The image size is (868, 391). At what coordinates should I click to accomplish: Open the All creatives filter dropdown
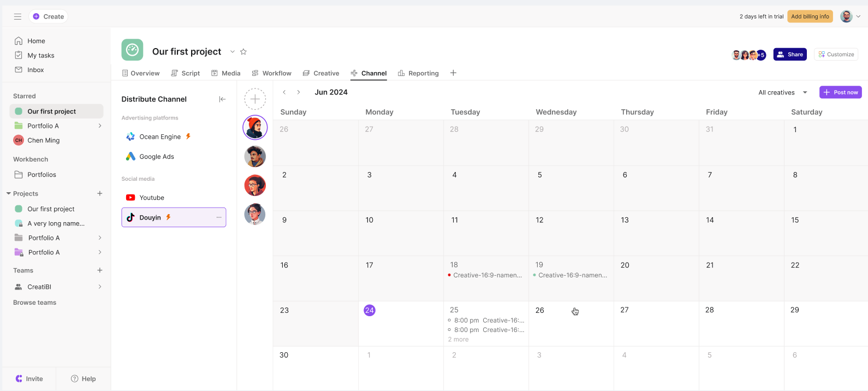pos(782,92)
